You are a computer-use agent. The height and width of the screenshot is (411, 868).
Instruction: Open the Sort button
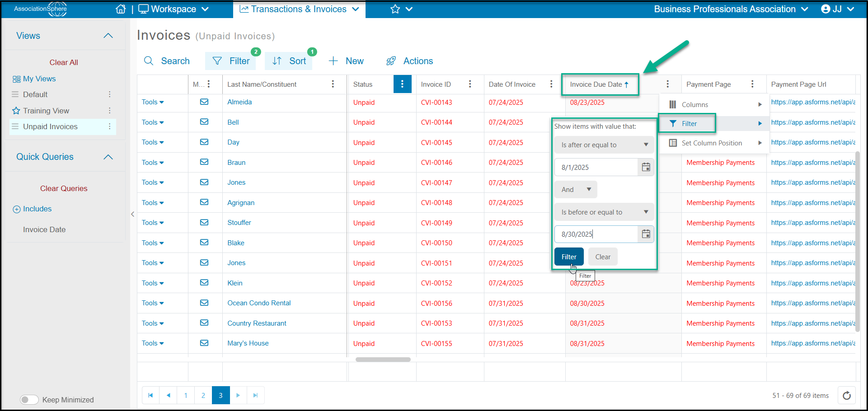[289, 61]
